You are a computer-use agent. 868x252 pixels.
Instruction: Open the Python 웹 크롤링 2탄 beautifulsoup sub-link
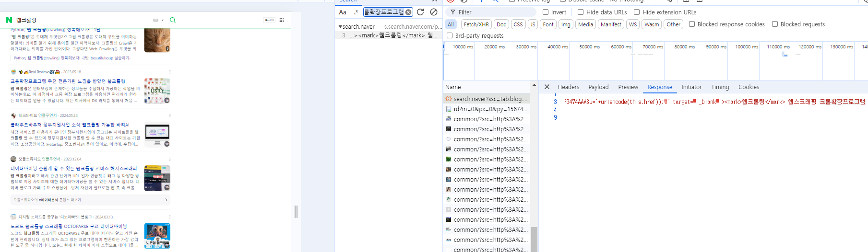(x=72, y=58)
